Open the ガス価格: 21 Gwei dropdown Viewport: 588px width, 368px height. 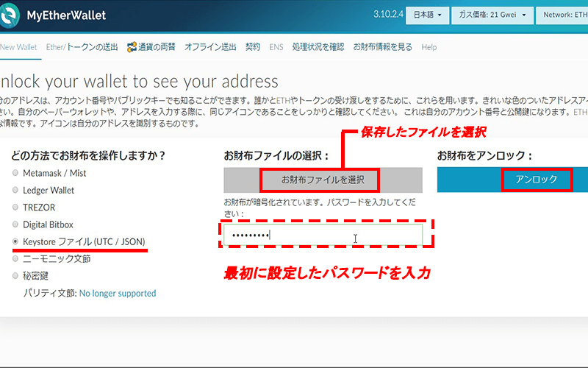point(492,15)
